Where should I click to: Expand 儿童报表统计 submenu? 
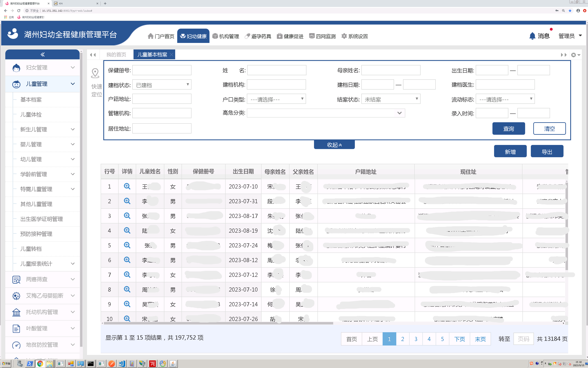73,264
